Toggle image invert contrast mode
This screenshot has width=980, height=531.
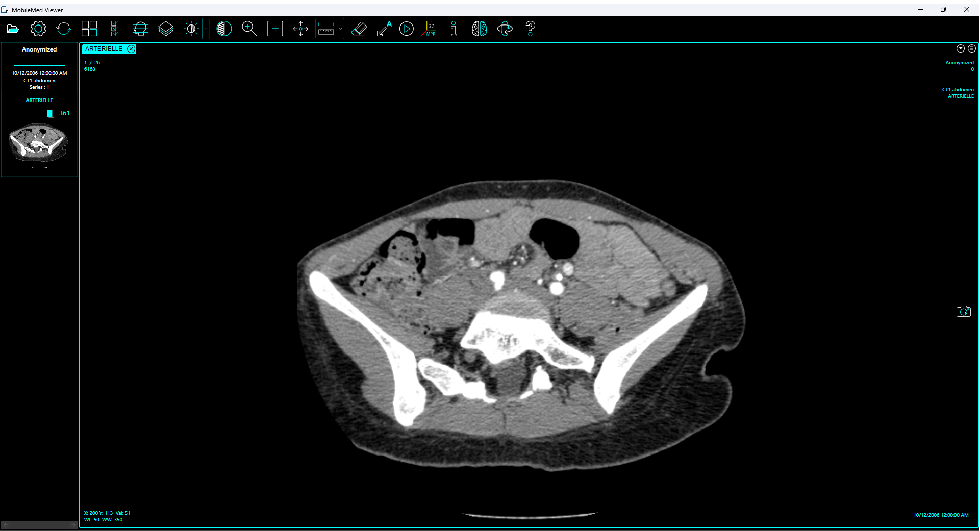tap(224, 29)
